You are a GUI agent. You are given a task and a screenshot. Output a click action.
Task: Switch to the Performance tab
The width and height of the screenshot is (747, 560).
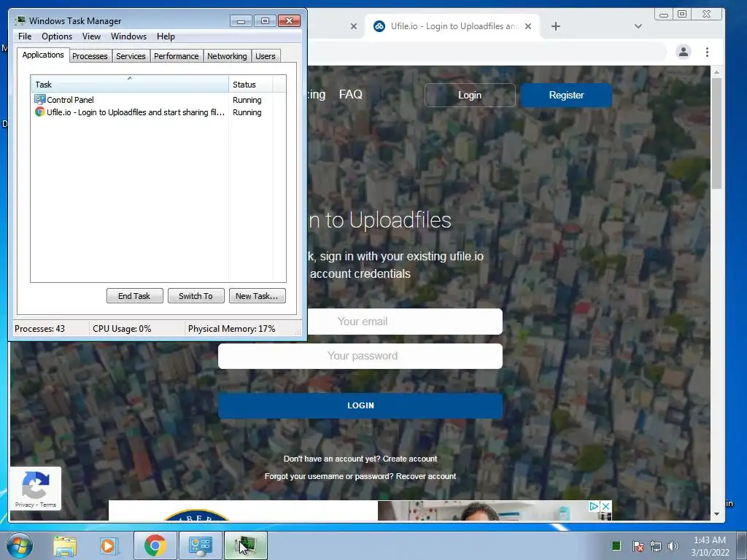(177, 56)
